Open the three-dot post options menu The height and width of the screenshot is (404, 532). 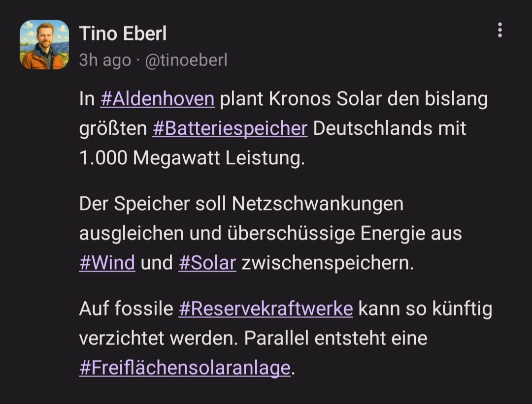click(499, 31)
